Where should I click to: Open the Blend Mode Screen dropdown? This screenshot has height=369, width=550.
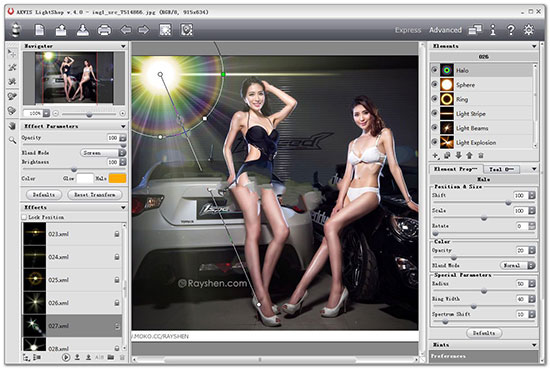[103, 153]
